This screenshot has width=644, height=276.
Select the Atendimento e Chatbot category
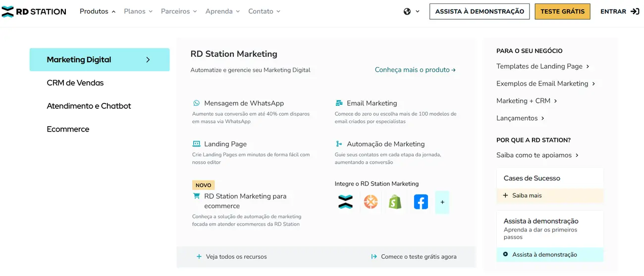tap(89, 106)
